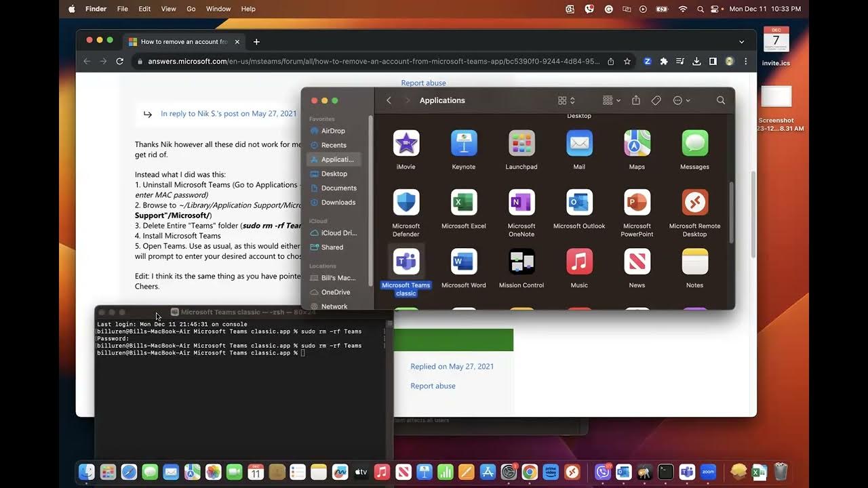
Task: Bookmark this page with the star icon
Action: [x=627, y=61]
